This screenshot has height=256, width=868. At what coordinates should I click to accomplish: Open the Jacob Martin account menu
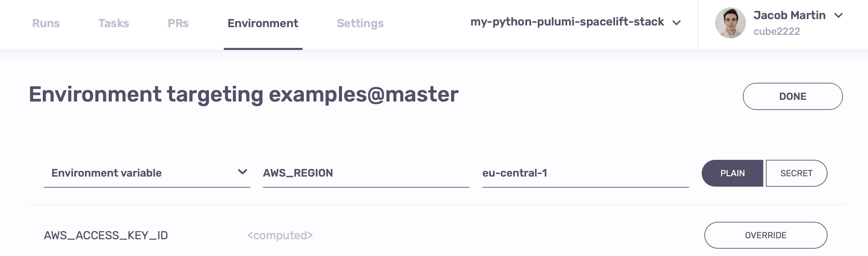(x=790, y=15)
